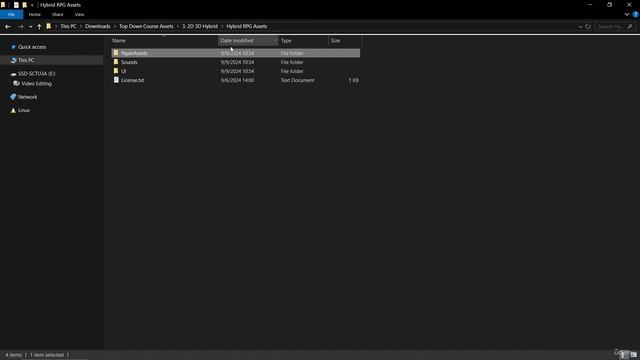
Task: Expand the ribbon with the chevron
Action: (x=627, y=14)
